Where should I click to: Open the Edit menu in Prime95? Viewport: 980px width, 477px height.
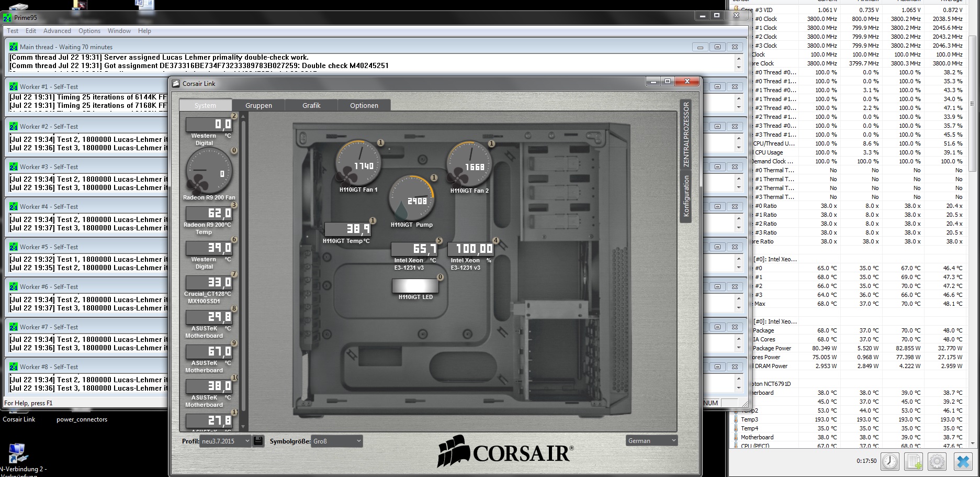tap(31, 31)
